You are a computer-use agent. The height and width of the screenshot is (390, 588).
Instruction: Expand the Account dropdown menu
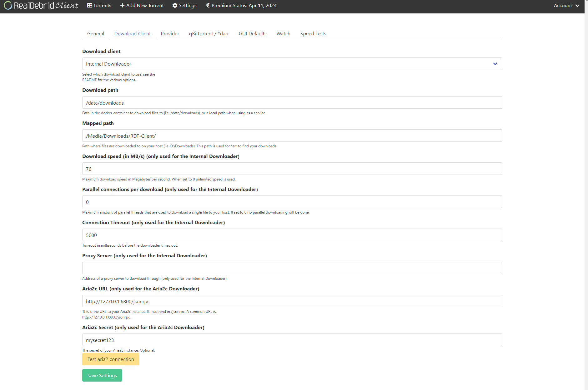click(x=566, y=5)
